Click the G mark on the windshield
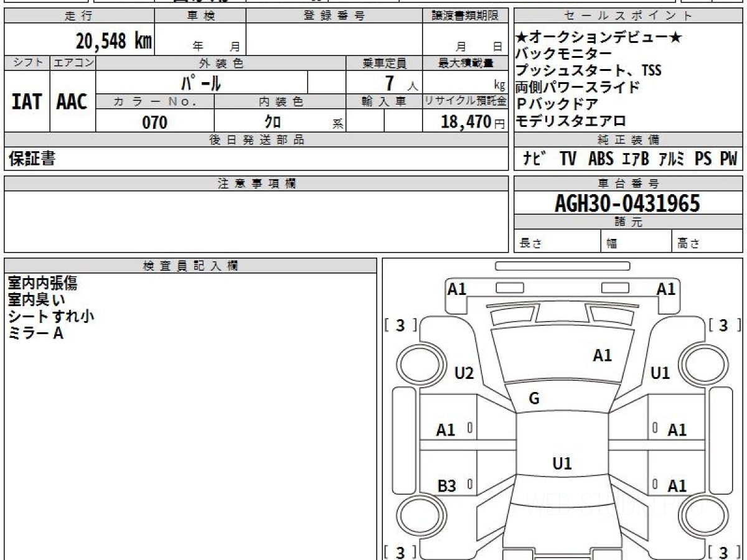747x560 pixels. pos(533,399)
